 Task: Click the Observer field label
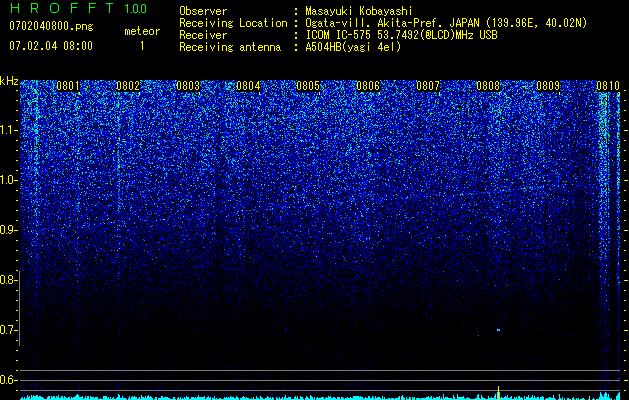pos(203,11)
